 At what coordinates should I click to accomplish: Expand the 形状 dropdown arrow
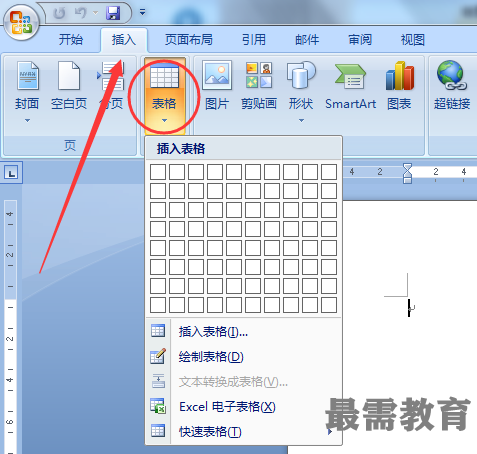301,120
